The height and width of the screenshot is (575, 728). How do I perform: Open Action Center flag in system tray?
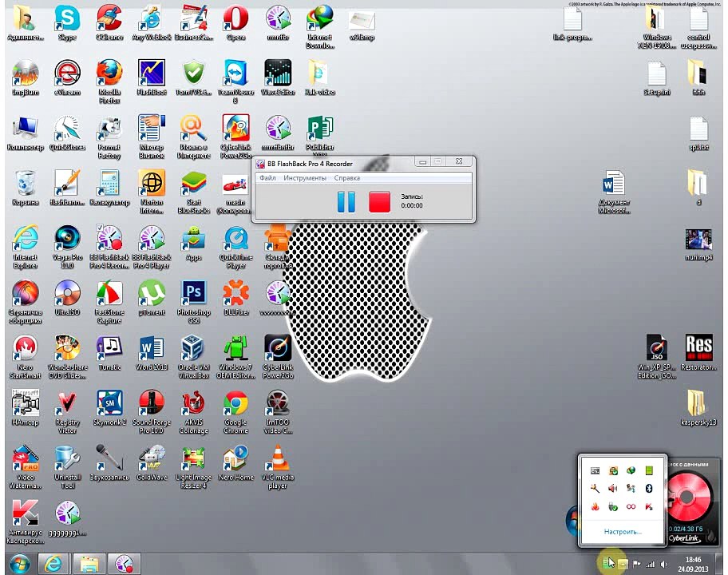pos(636,564)
